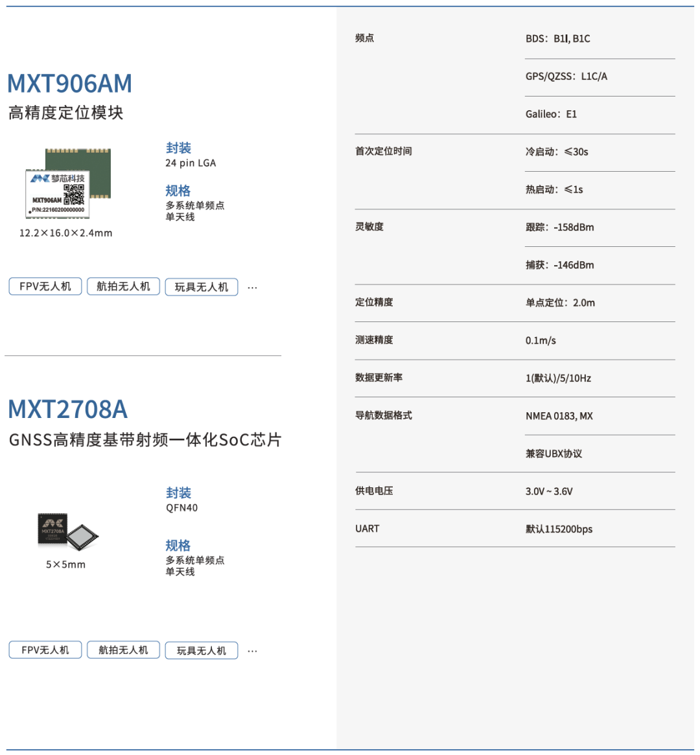Select 玩具无人机 tag under MXT906AM

click(x=201, y=287)
